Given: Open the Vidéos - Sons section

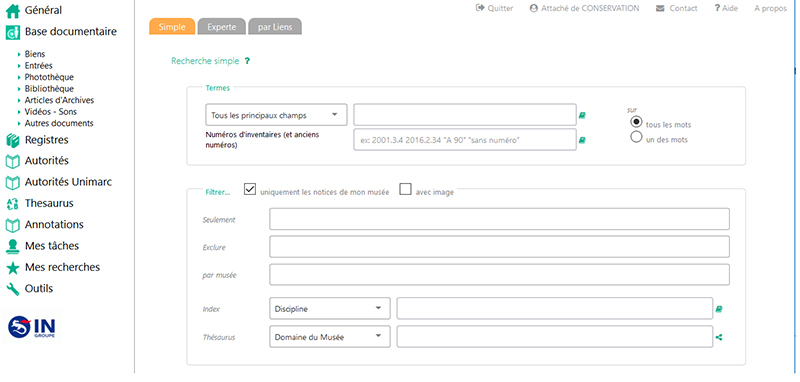Looking at the screenshot, I should [51, 112].
